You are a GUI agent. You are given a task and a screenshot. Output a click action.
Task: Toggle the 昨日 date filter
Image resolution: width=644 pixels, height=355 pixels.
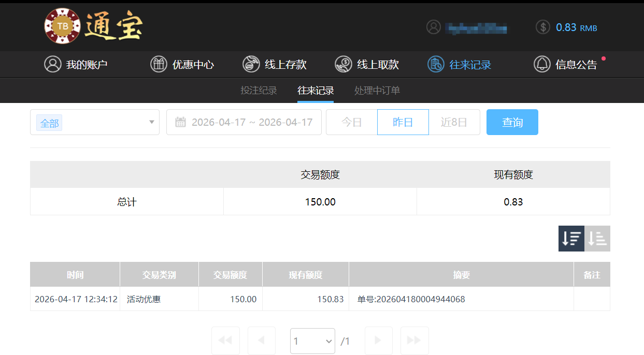click(x=403, y=122)
